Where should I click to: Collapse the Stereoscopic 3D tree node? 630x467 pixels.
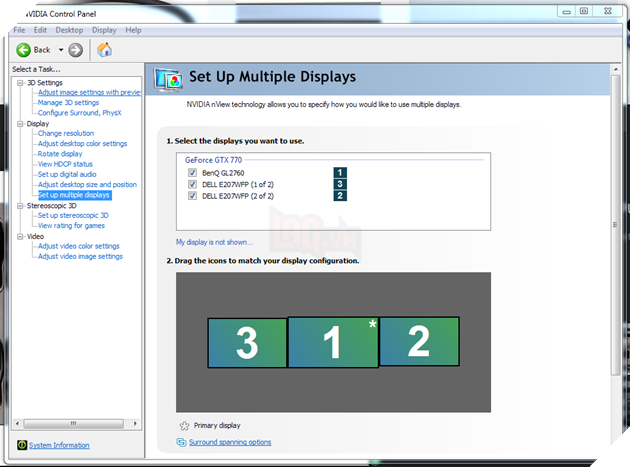pos(20,206)
